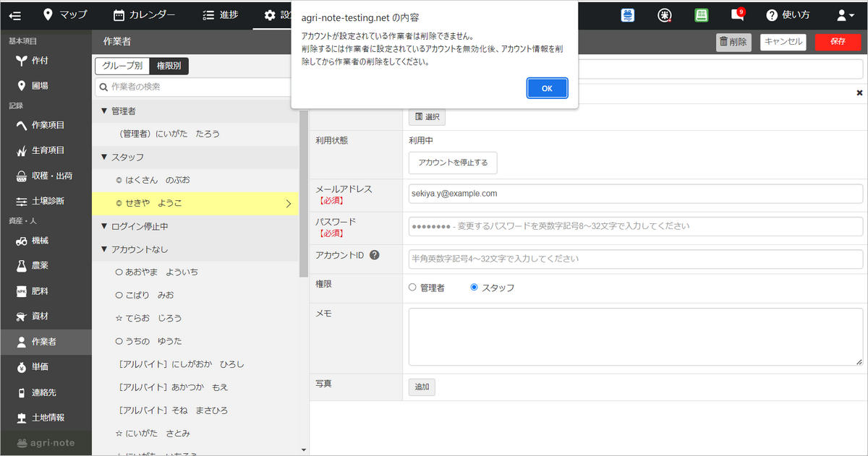Open the 使い方 help link
The image size is (868, 456).
pyautogui.click(x=788, y=14)
